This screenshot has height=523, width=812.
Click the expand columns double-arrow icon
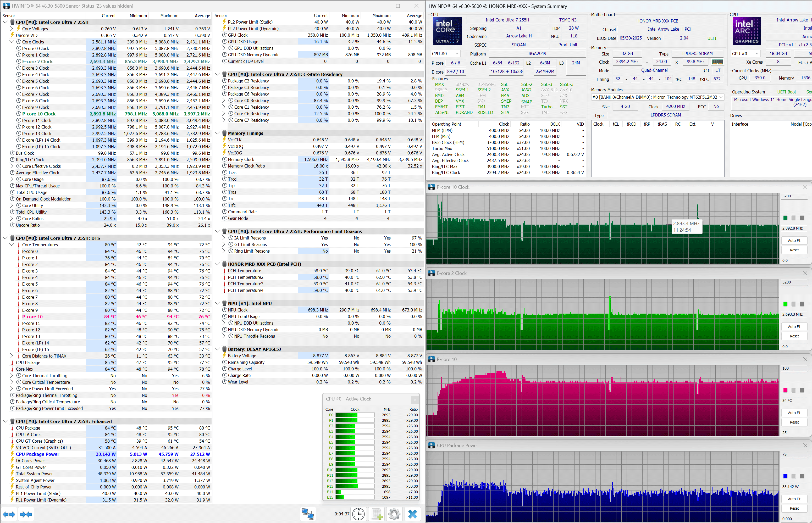coord(9,514)
